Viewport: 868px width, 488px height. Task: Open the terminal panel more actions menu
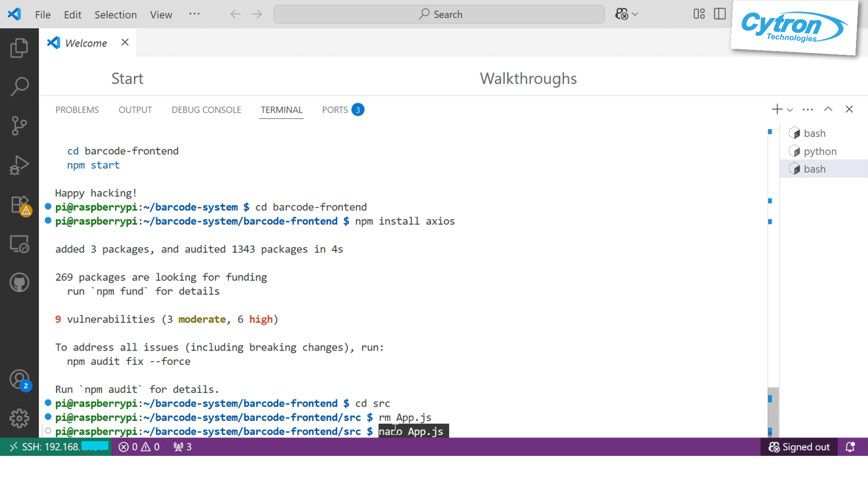point(807,109)
